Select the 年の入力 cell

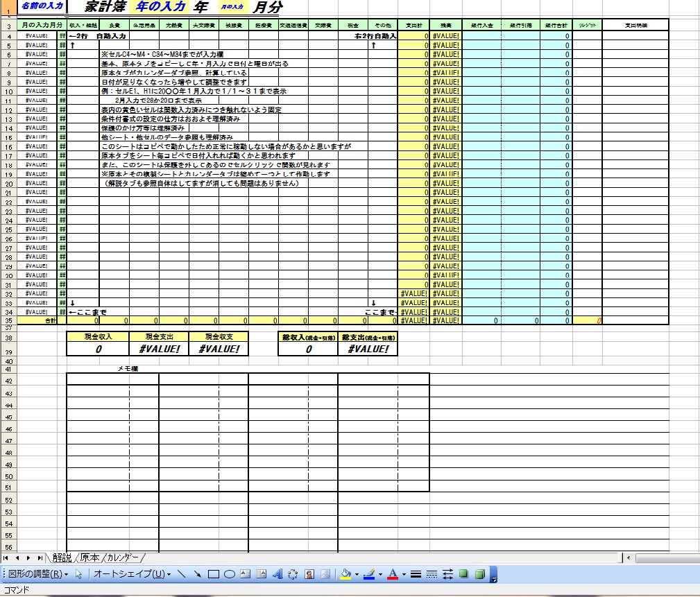[x=160, y=7]
